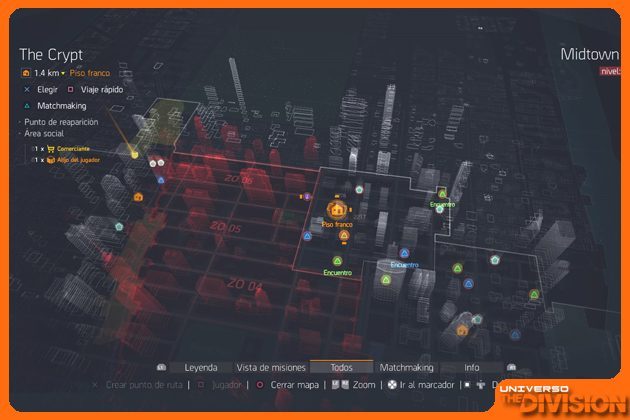Click the blue Encuentro label
630x420 pixels.
tap(405, 265)
